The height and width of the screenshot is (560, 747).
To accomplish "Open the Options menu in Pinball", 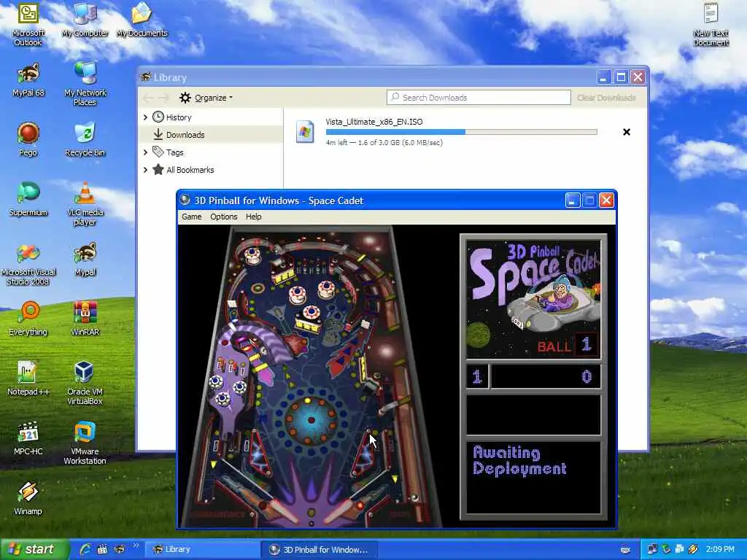I will point(224,217).
